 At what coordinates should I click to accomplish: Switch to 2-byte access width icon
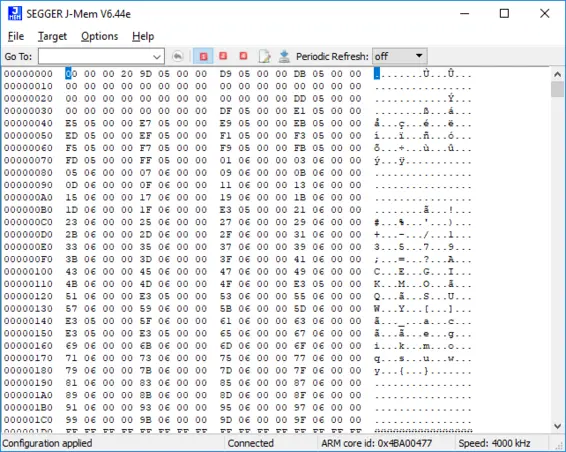223,56
